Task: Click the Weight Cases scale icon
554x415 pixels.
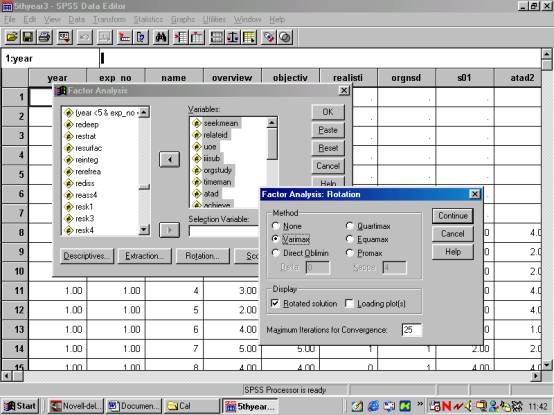Action: pyautogui.click(x=233, y=37)
